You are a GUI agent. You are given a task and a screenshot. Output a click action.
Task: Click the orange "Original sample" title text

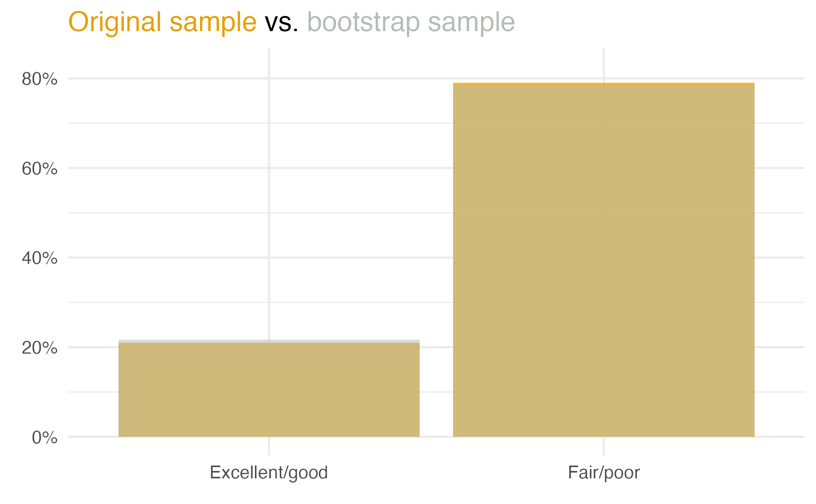coord(162,22)
